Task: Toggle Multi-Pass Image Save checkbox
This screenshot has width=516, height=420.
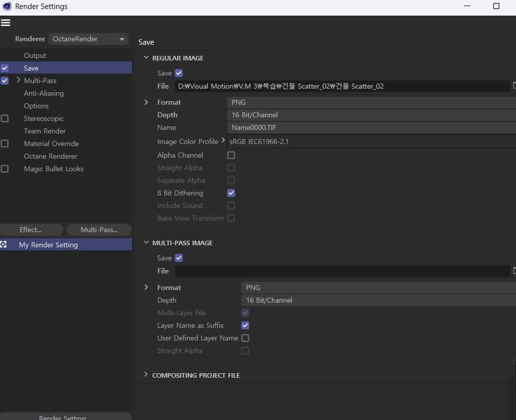Action: point(179,258)
